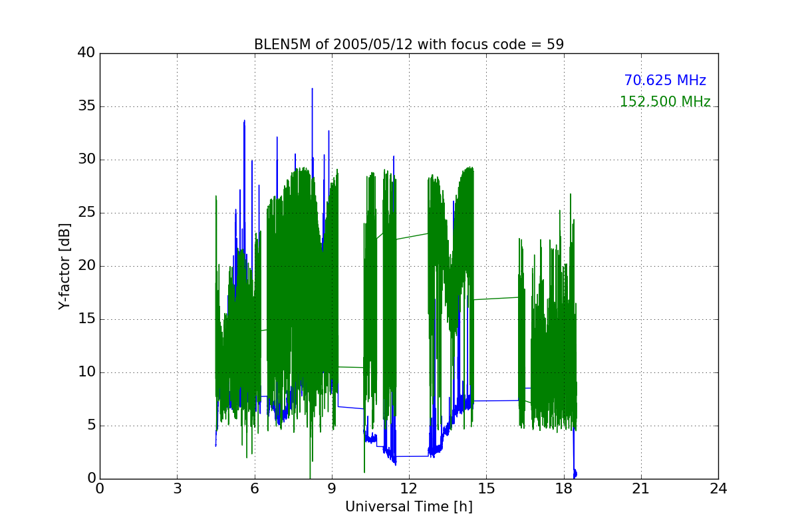Click the x-axis tick label 12
The height and width of the screenshot is (532, 798).
tap(409, 489)
